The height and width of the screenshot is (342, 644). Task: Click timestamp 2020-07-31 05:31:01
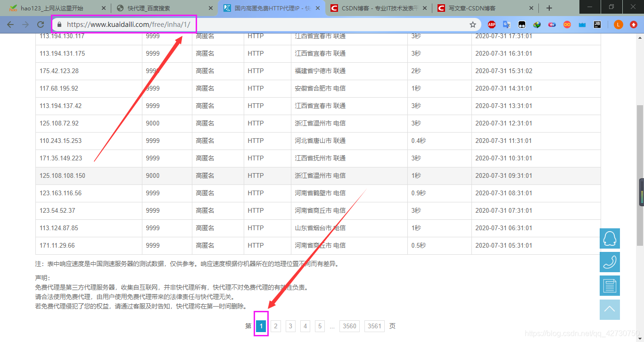[x=504, y=245]
